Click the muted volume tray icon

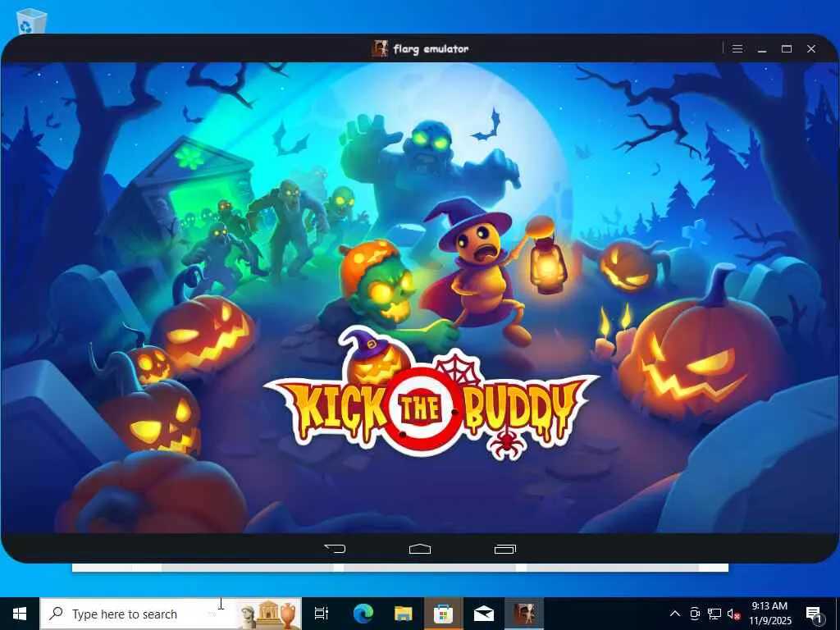pyautogui.click(x=734, y=614)
